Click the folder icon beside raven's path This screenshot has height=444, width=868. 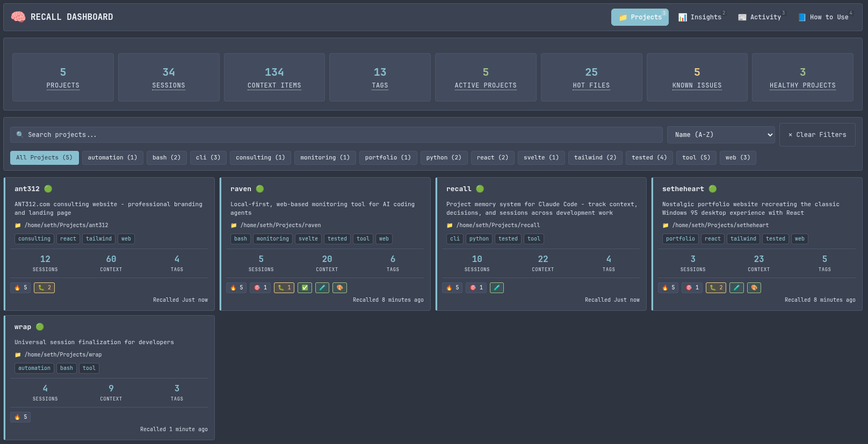pyautogui.click(x=234, y=225)
